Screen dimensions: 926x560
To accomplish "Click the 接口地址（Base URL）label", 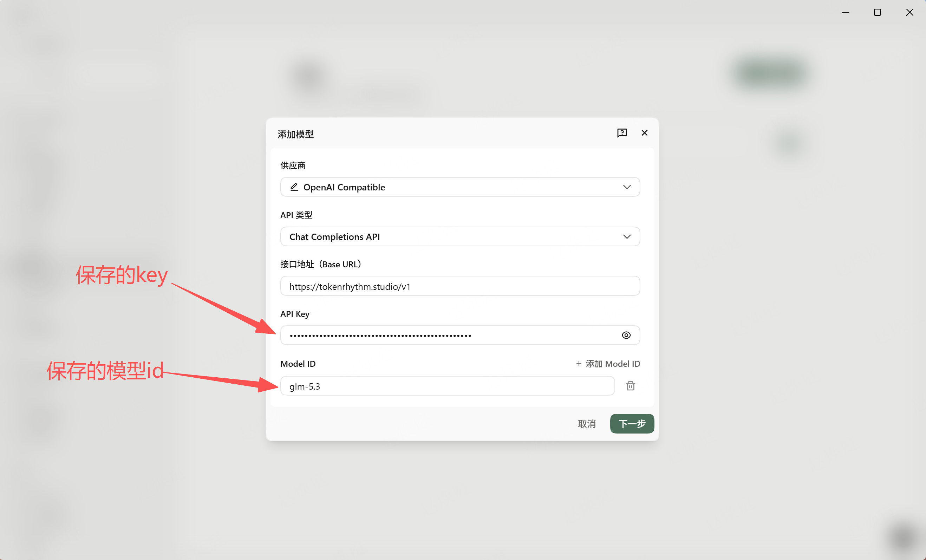I will pos(321,264).
